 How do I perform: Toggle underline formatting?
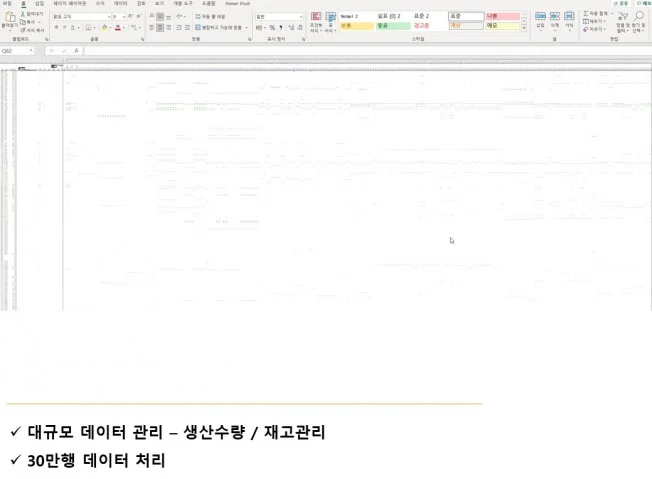pyautogui.click(x=72, y=27)
